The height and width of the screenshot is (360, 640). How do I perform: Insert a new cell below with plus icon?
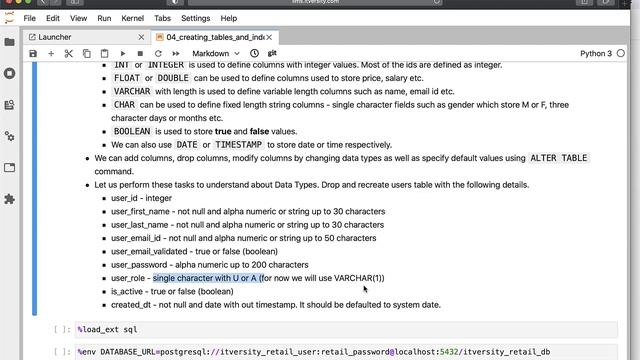click(x=51, y=53)
